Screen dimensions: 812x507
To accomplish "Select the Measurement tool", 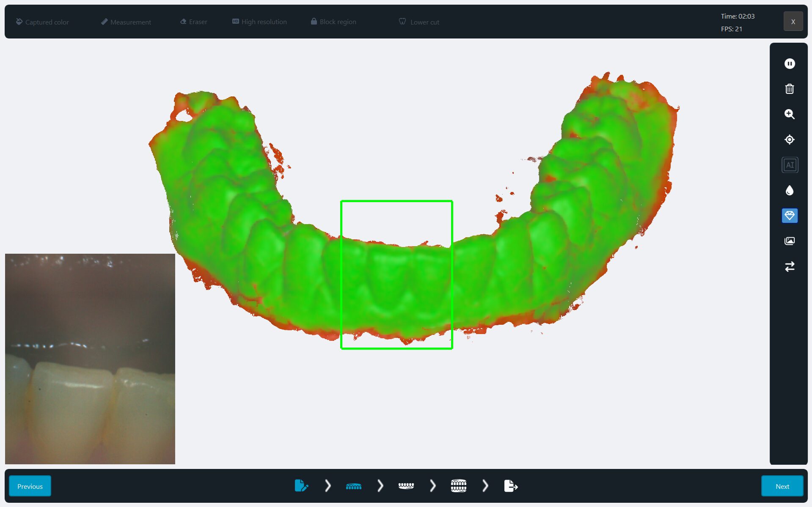I will [126, 22].
